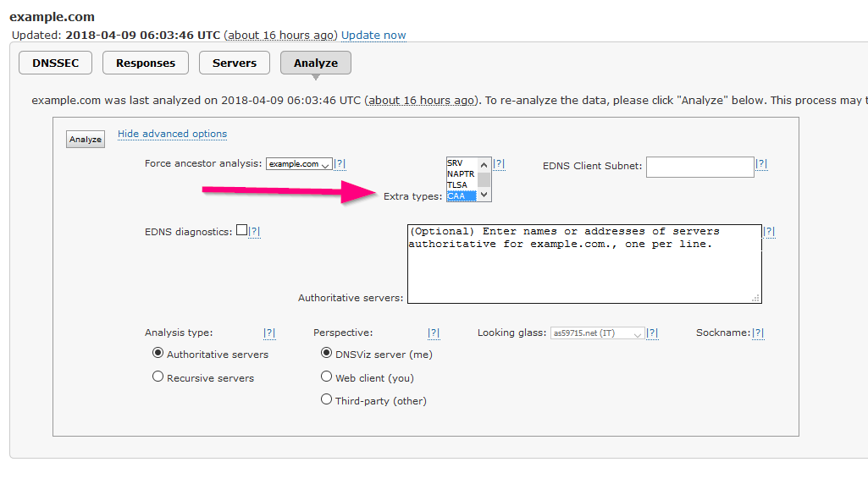The height and width of the screenshot is (484, 868).
Task: Select the Analyze tab
Action: tap(316, 63)
